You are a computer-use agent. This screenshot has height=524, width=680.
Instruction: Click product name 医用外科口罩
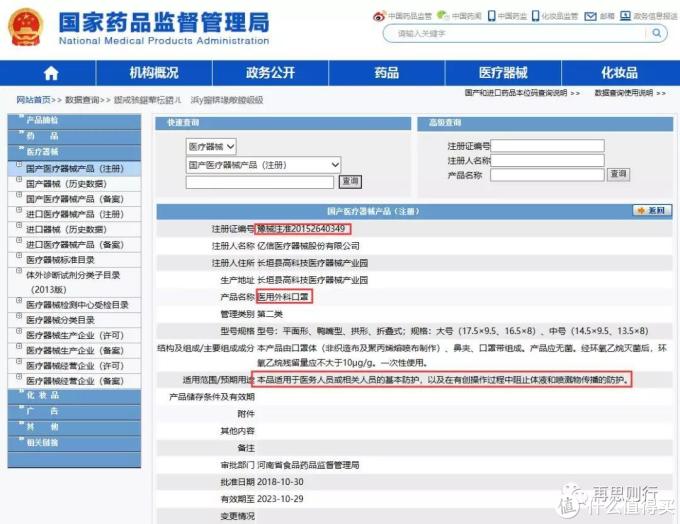pyautogui.click(x=283, y=297)
